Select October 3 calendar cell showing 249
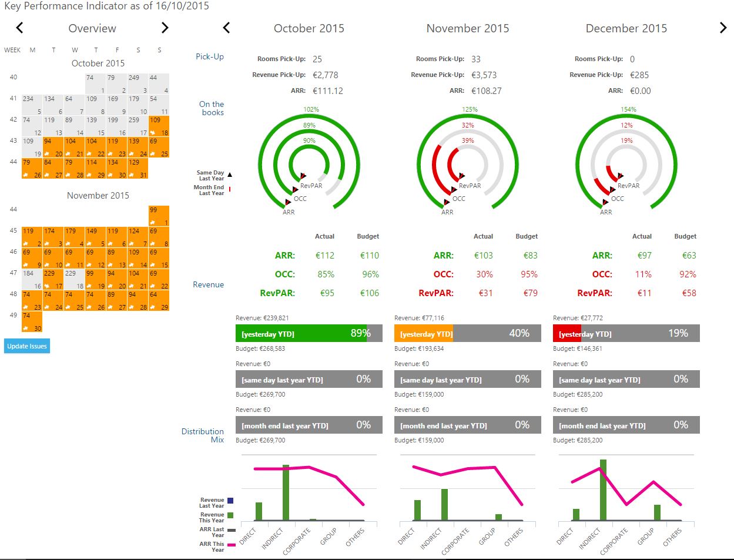The width and height of the screenshot is (734, 560). 138,83
